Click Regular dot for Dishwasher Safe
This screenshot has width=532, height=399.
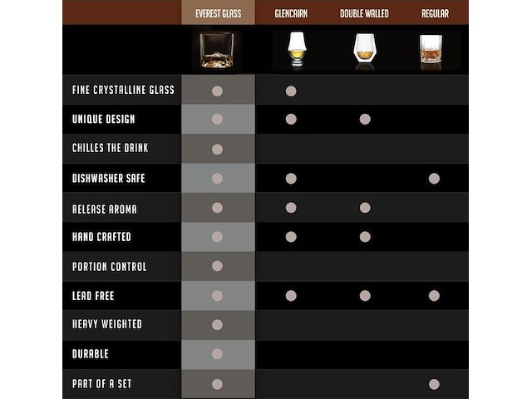pyautogui.click(x=434, y=178)
